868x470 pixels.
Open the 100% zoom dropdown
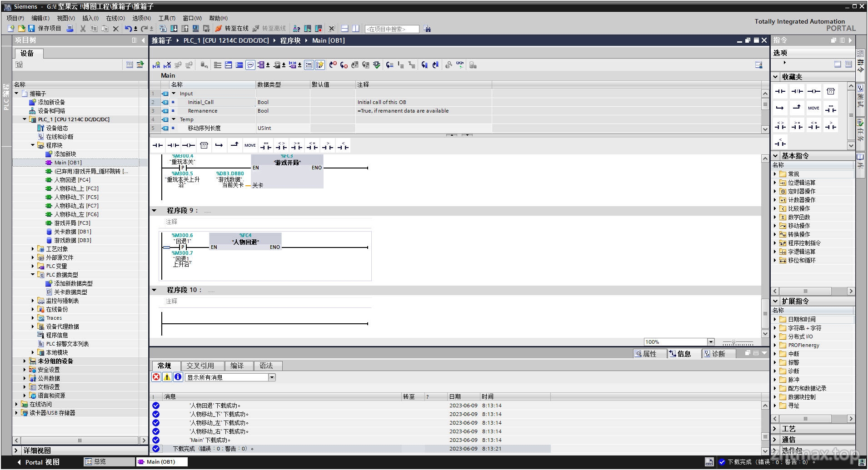coord(711,342)
